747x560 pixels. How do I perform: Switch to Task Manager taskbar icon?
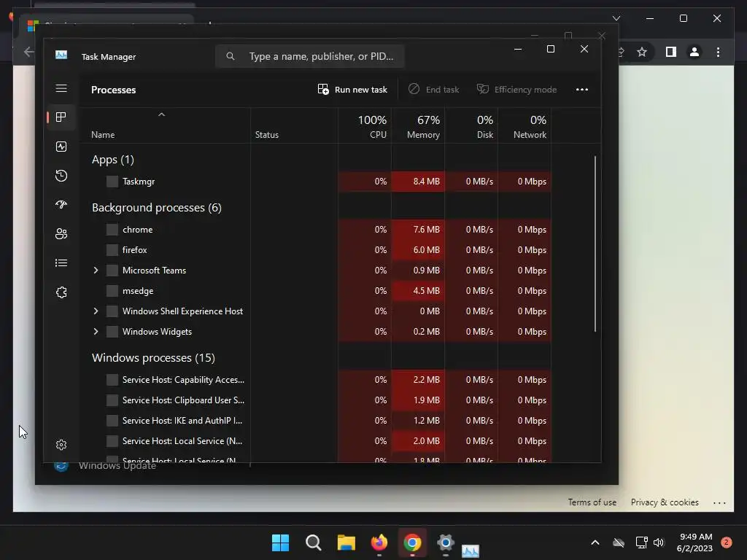(471, 551)
